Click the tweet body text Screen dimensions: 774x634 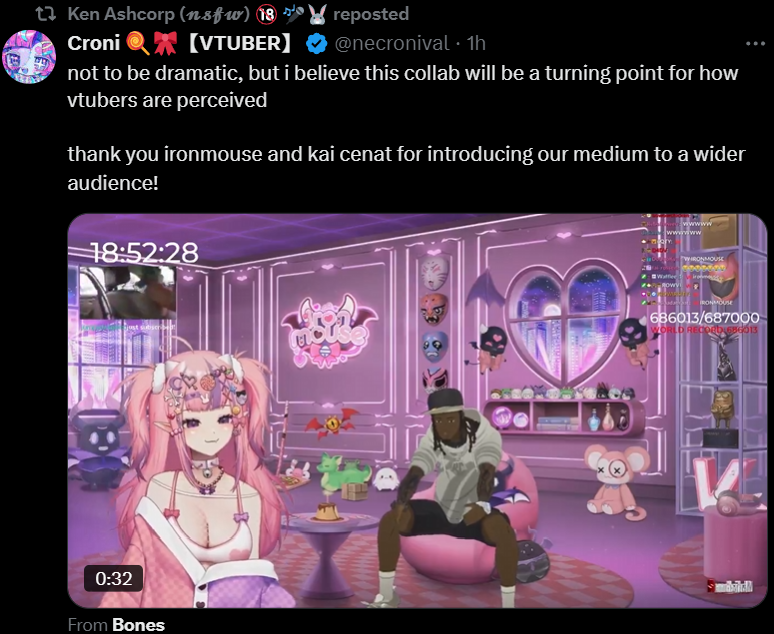pyautogui.click(x=406, y=128)
